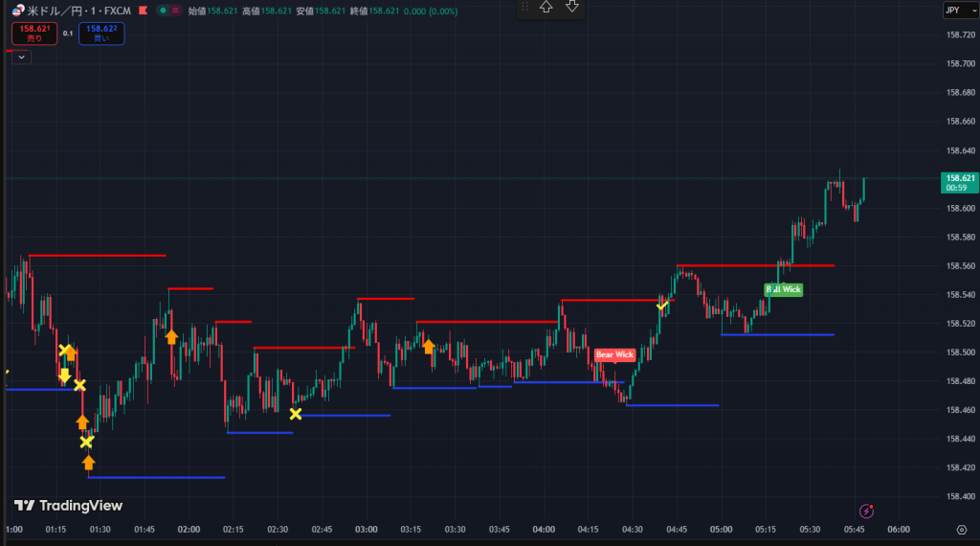Click the pink lightning bolt icon
980x546 pixels.
pos(866,512)
